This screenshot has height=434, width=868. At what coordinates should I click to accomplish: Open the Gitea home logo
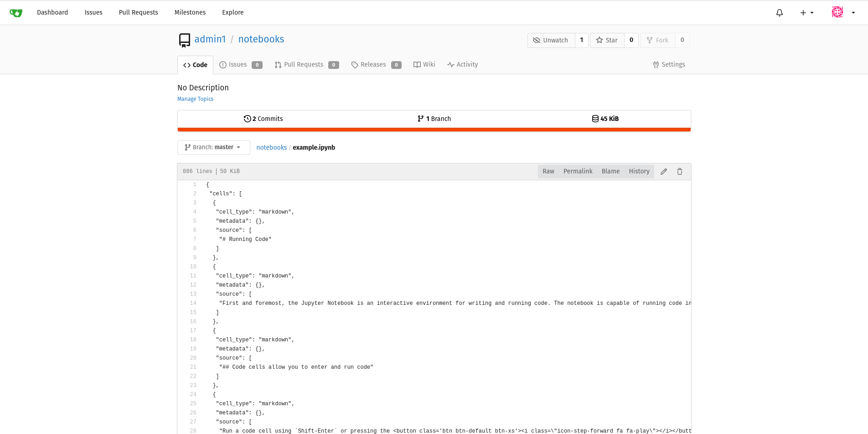pyautogui.click(x=16, y=13)
